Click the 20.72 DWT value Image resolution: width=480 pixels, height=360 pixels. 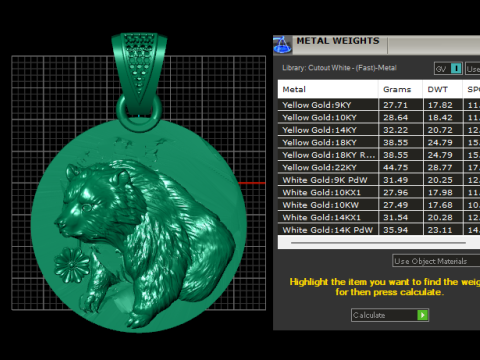[x=440, y=130]
